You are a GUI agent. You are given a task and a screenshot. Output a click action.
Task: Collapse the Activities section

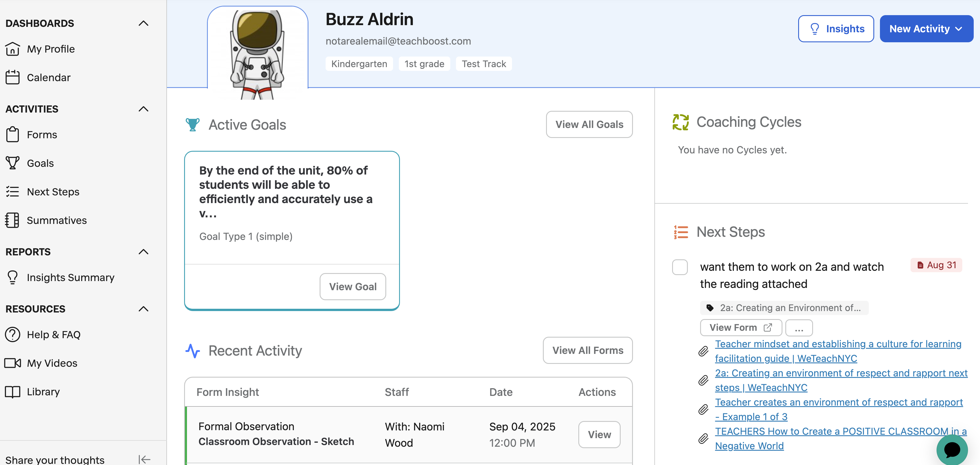pyautogui.click(x=144, y=109)
